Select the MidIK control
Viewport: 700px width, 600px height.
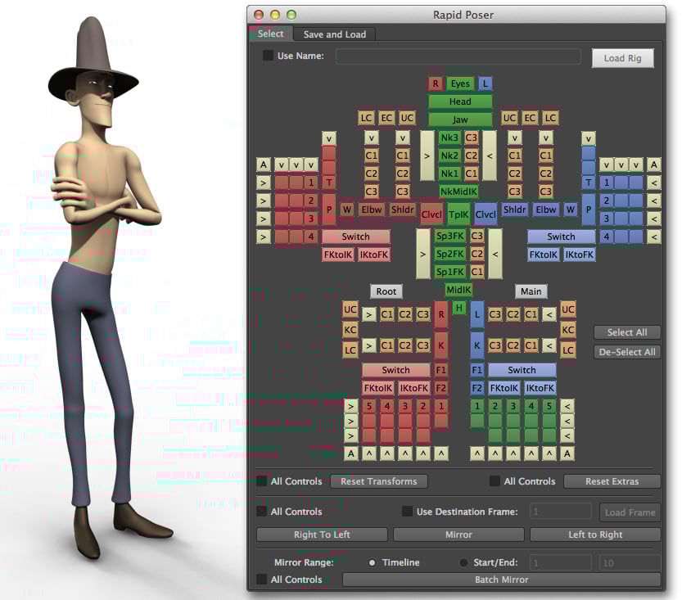coord(458,290)
